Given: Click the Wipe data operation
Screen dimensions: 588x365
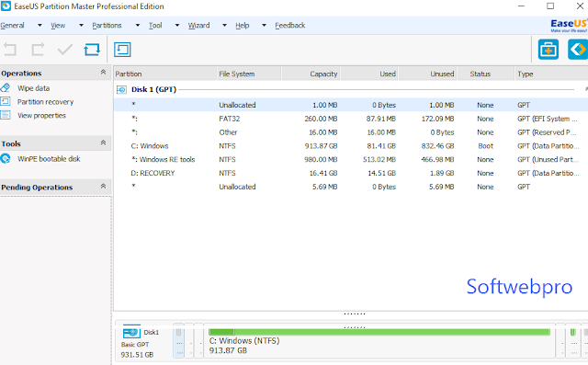Looking at the screenshot, I should [x=33, y=88].
